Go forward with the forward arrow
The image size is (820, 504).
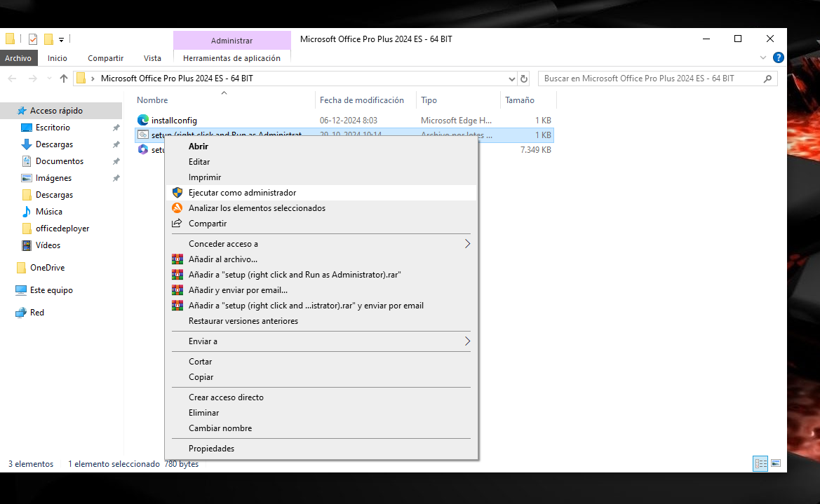(32, 79)
